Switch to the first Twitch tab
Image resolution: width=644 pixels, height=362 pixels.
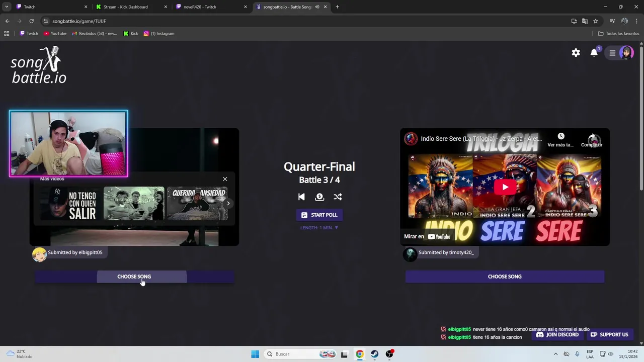[50, 7]
